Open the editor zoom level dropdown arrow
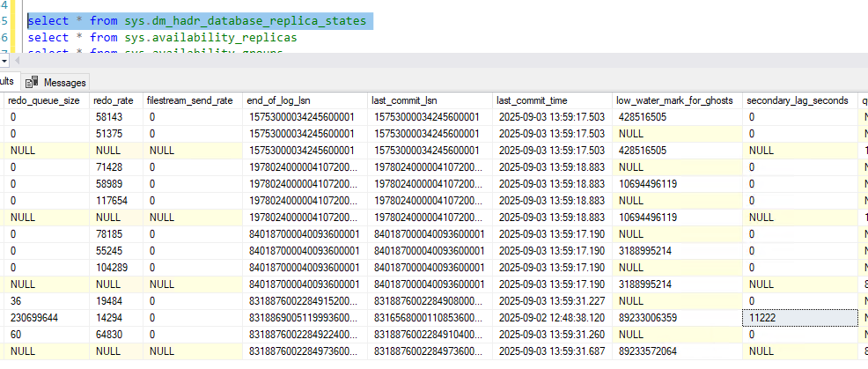The height and width of the screenshot is (369, 868). (x=4, y=60)
